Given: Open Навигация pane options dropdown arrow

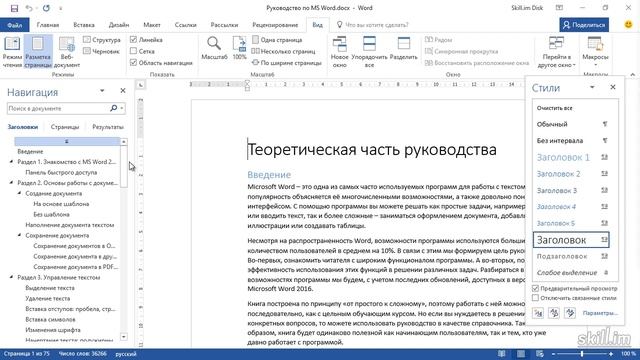Looking at the screenshot, I should (x=102, y=91).
